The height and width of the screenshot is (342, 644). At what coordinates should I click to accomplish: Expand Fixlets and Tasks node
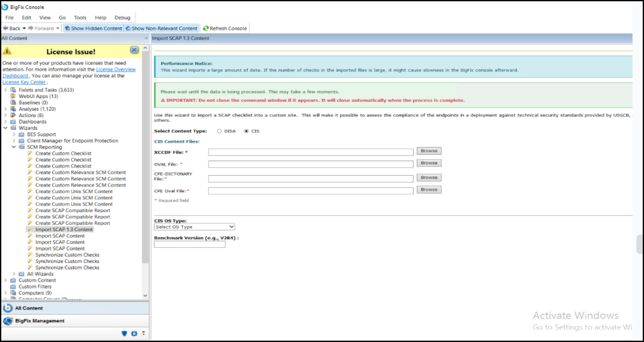tap(5, 90)
